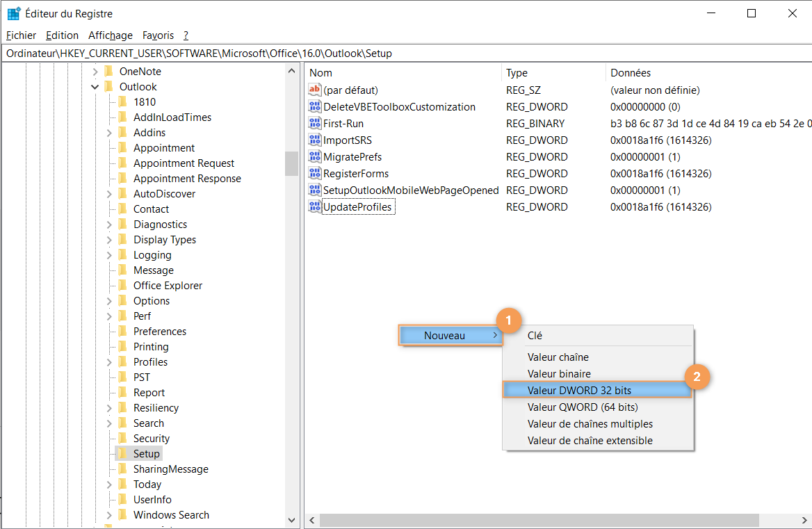Expand the Display Types key
This screenshot has width=812, height=529.
pos(109,240)
